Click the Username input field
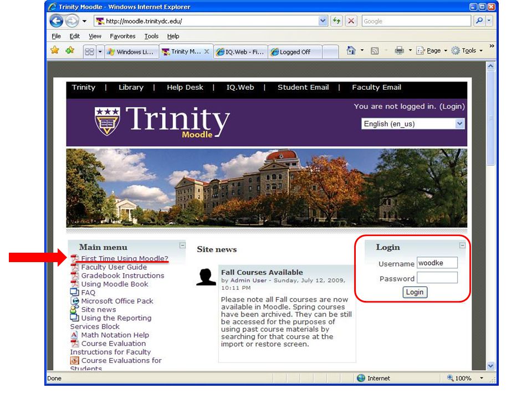 point(437,263)
